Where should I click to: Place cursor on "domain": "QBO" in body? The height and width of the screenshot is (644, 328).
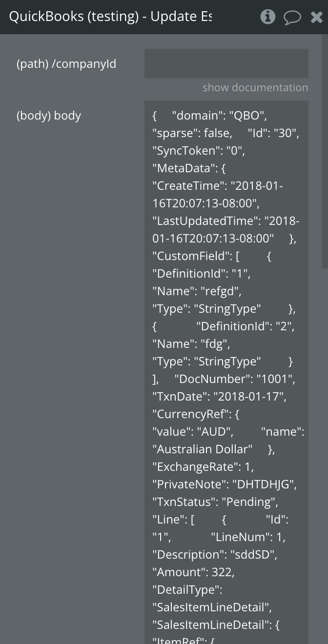[x=219, y=116]
